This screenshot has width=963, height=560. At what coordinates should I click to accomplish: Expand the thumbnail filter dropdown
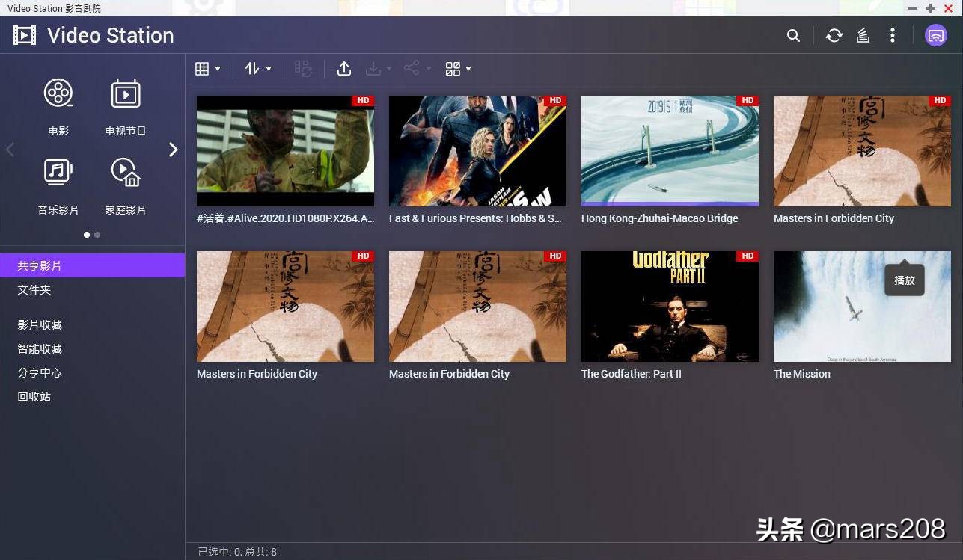458,69
